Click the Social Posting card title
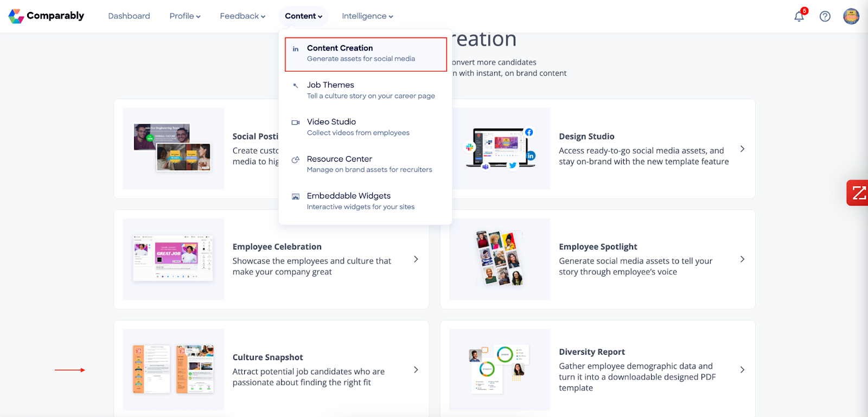The width and height of the screenshot is (868, 417). 256,137
